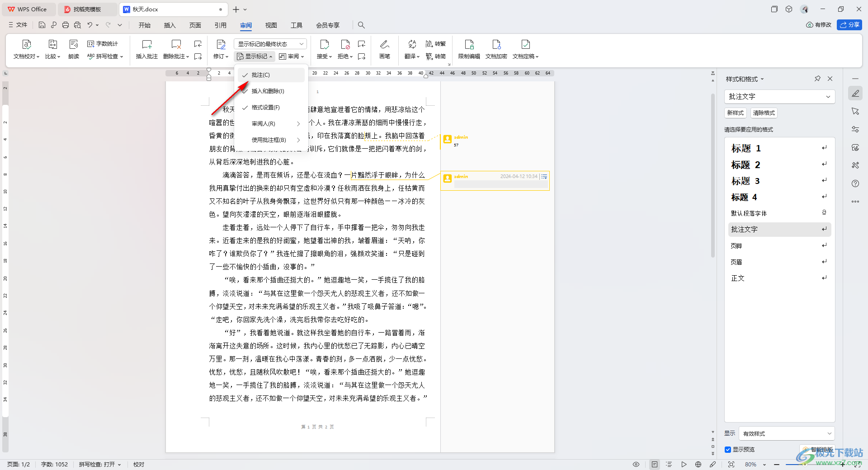This screenshot has height=470, width=868.
Task: Switch to the 视图 ribbon tab
Action: [x=271, y=25]
